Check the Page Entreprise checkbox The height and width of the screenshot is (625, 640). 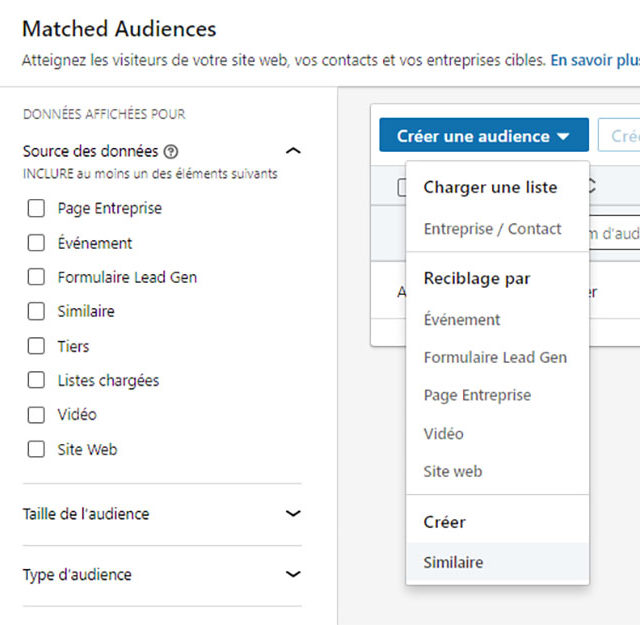coord(36,208)
